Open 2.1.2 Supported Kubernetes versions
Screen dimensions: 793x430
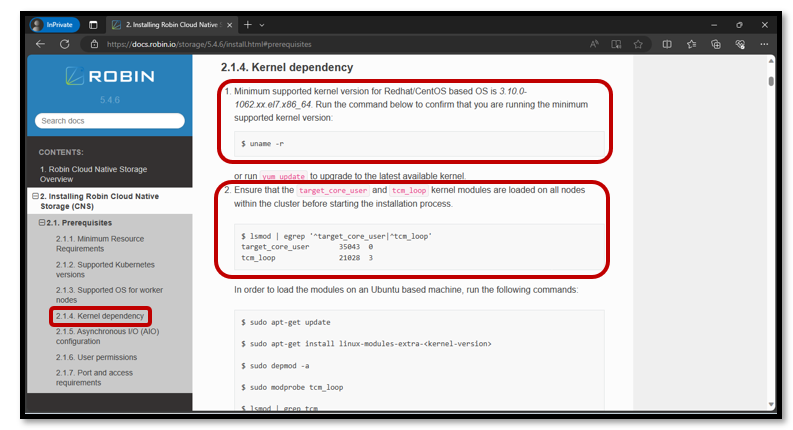click(x=105, y=270)
